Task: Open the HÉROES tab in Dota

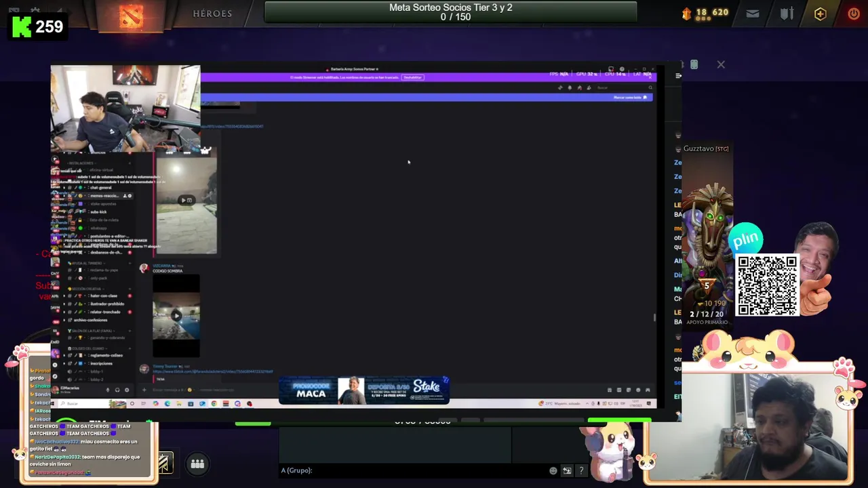Action: [x=212, y=14]
